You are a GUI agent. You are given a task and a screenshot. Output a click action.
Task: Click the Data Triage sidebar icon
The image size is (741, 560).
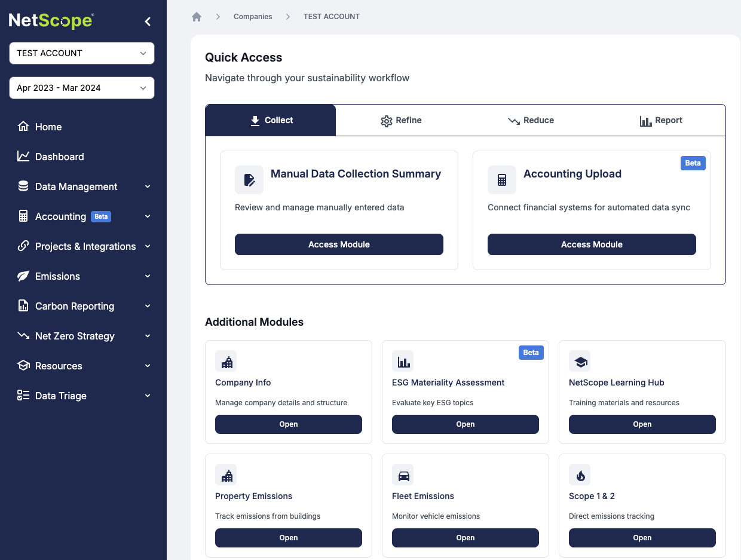click(x=23, y=396)
